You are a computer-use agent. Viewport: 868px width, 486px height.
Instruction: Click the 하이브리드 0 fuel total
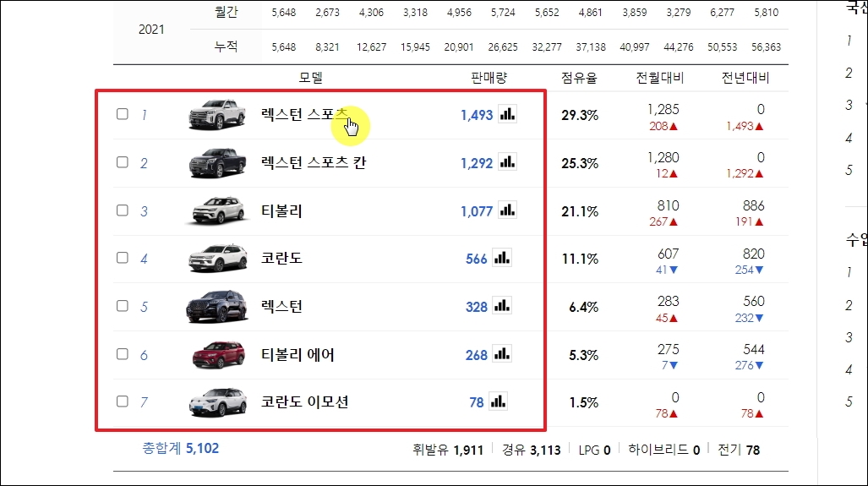[x=663, y=450]
